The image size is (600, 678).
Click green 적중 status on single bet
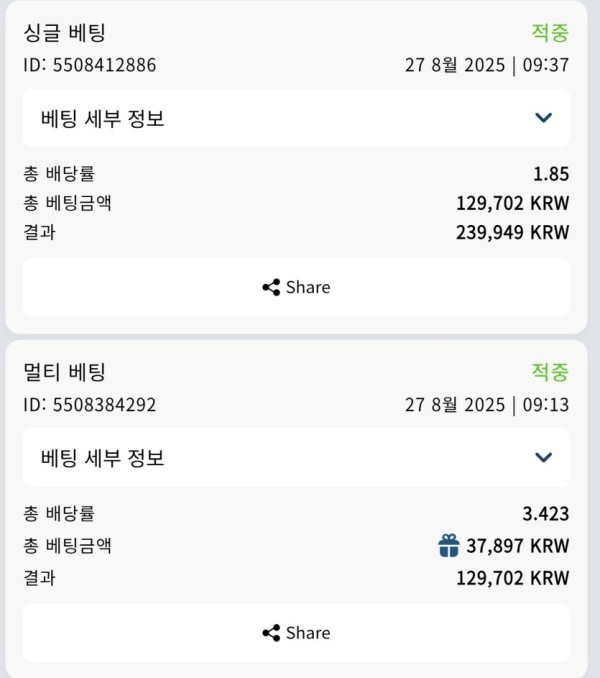(x=550, y=33)
